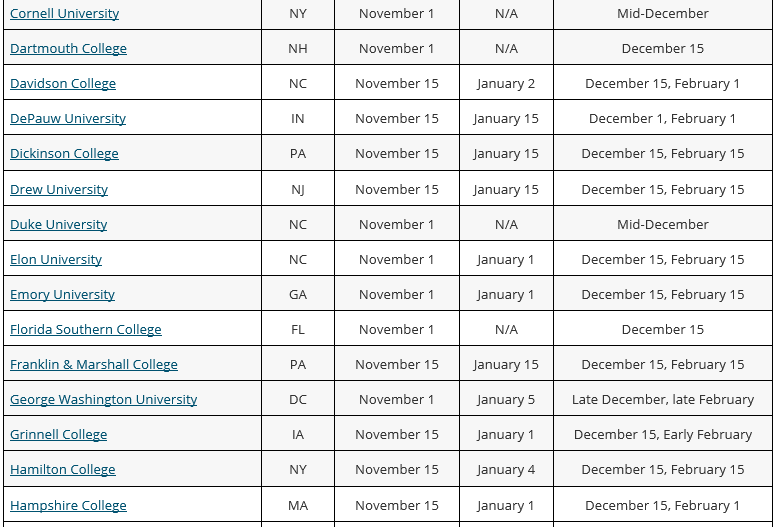Click the Davidson College link

point(63,83)
